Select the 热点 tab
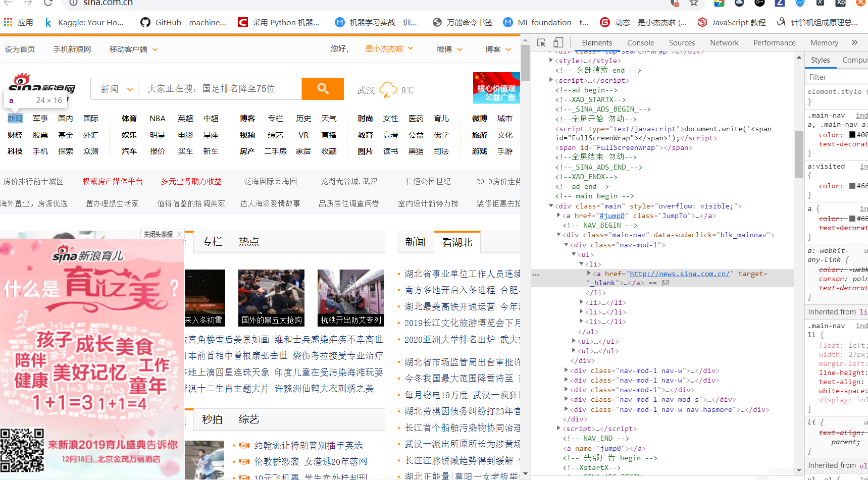This screenshot has width=868, height=480. 248,242
